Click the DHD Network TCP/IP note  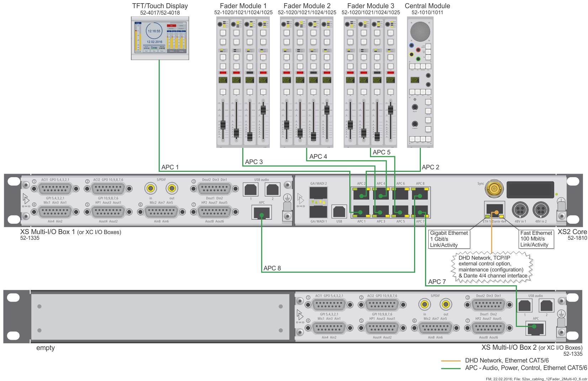point(493,267)
